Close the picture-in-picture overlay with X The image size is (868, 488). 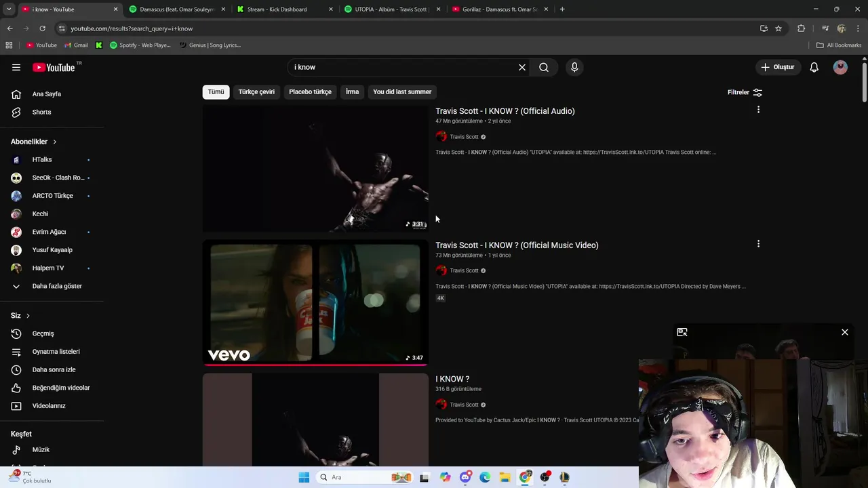click(845, 332)
